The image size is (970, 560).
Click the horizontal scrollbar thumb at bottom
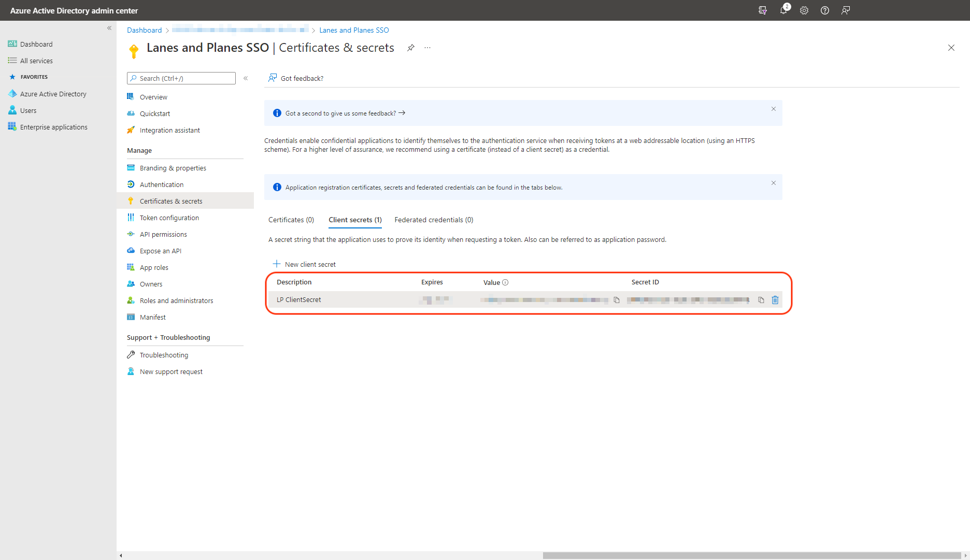point(752,555)
